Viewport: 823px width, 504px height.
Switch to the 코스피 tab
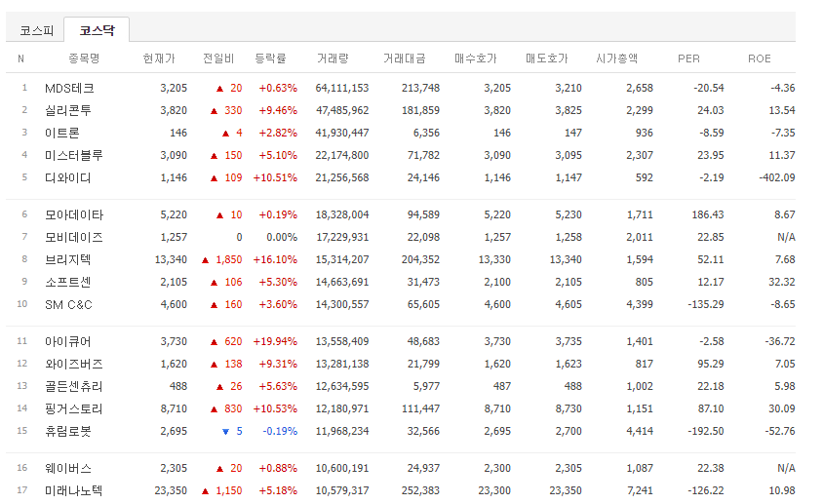(x=37, y=30)
